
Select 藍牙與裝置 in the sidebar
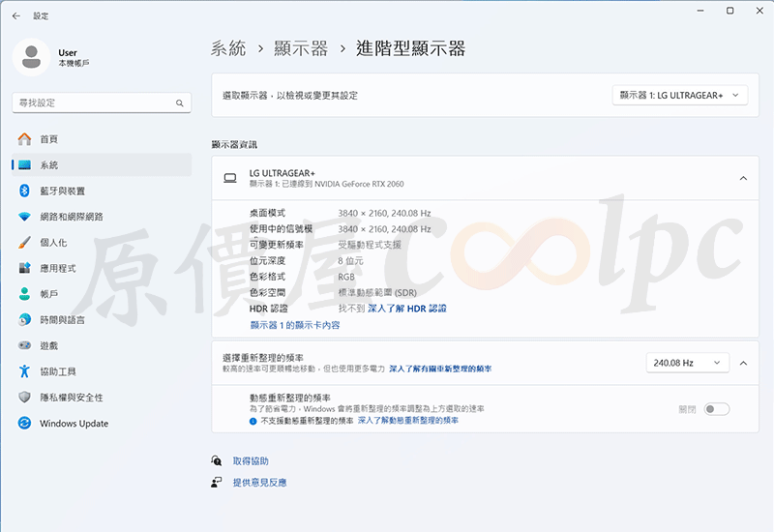[102, 191]
